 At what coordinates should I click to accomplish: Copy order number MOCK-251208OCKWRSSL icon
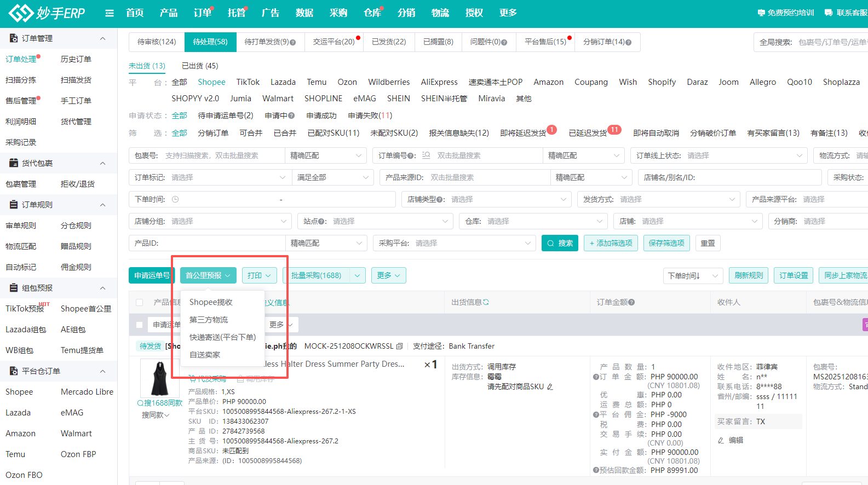399,346
